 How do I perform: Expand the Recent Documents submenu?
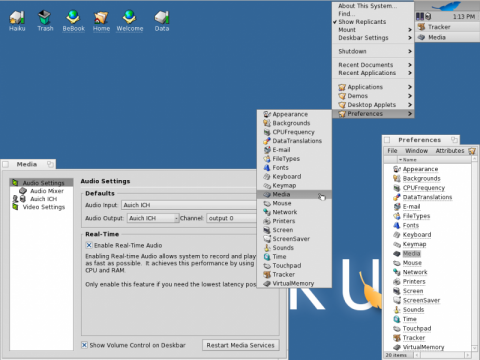tap(373, 65)
